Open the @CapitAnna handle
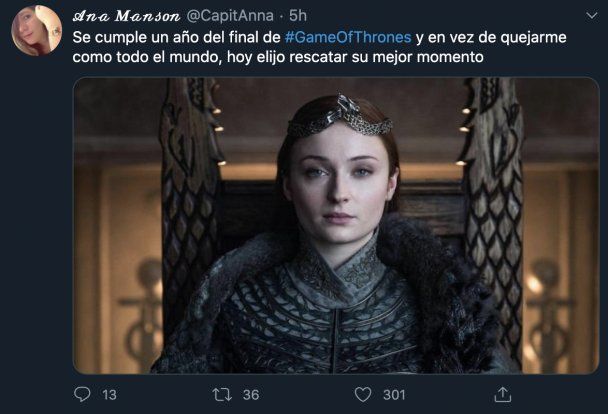Viewport: 608px width, 414px height. (230, 16)
